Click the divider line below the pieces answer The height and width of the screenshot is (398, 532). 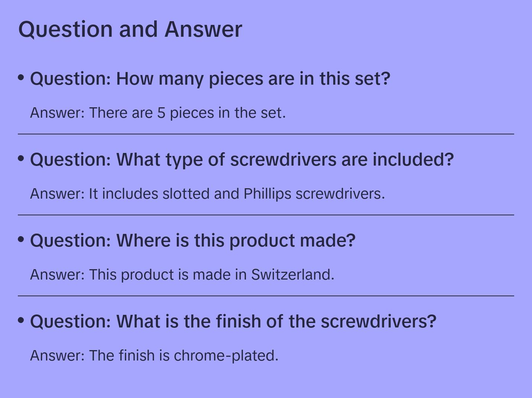tap(266, 134)
